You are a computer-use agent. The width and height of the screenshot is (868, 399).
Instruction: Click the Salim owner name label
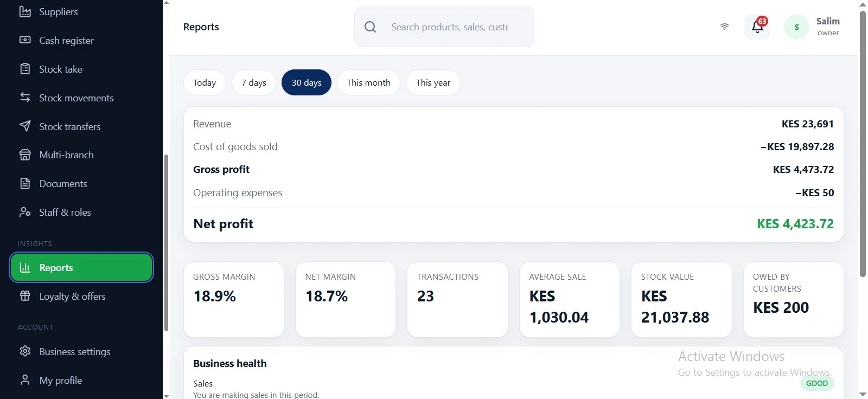point(828,26)
